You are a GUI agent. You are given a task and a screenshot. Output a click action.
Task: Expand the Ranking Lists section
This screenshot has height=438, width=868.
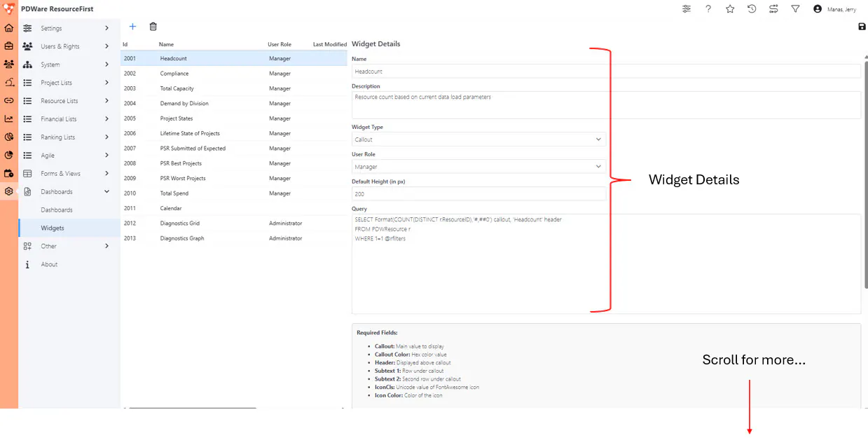pos(69,137)
